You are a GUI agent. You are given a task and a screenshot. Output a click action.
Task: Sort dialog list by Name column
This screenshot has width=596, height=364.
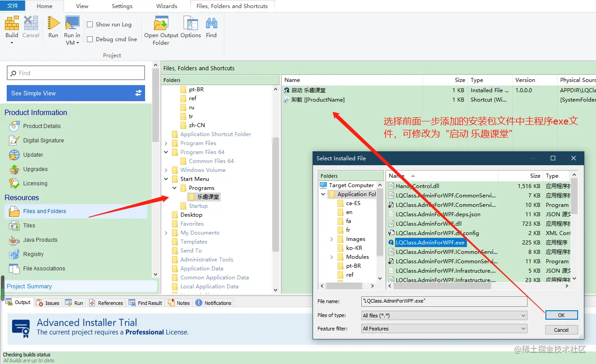click(442, 176)
